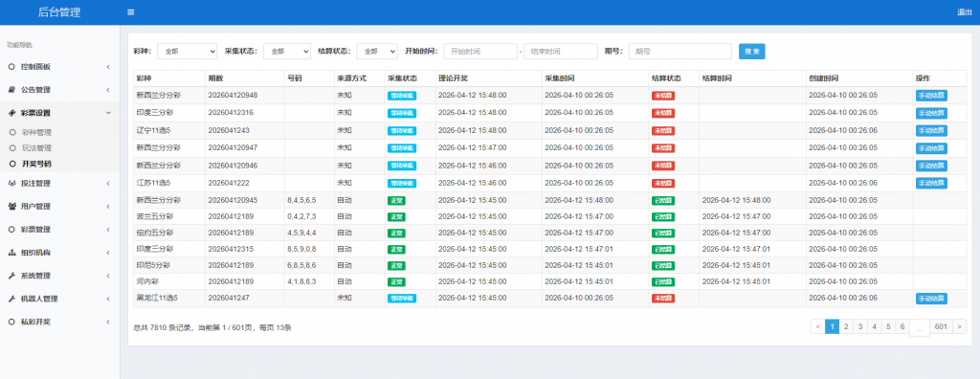Click 退出 to log out
Viewport: 980px width, 379px height.
coord(965,12)
